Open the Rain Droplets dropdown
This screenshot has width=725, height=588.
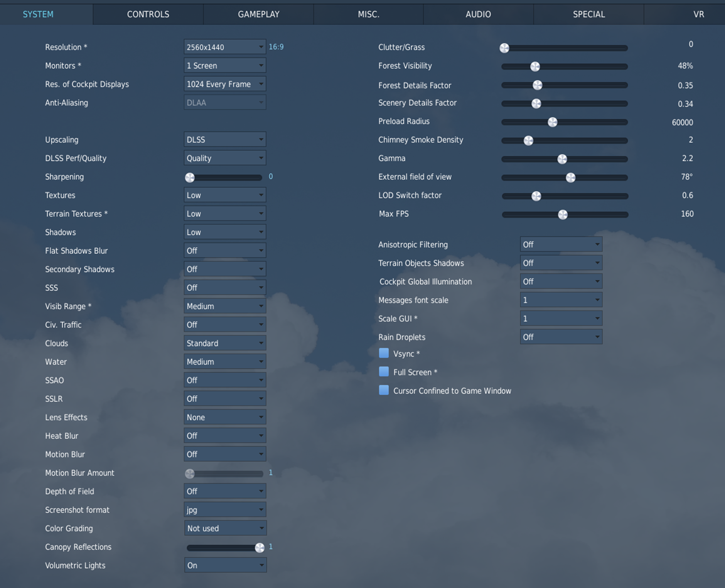561,337
